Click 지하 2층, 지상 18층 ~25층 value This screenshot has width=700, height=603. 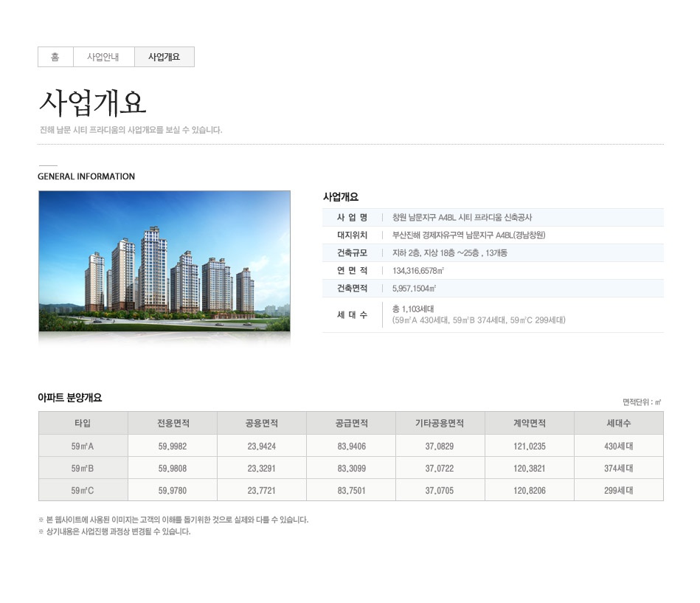449,253
